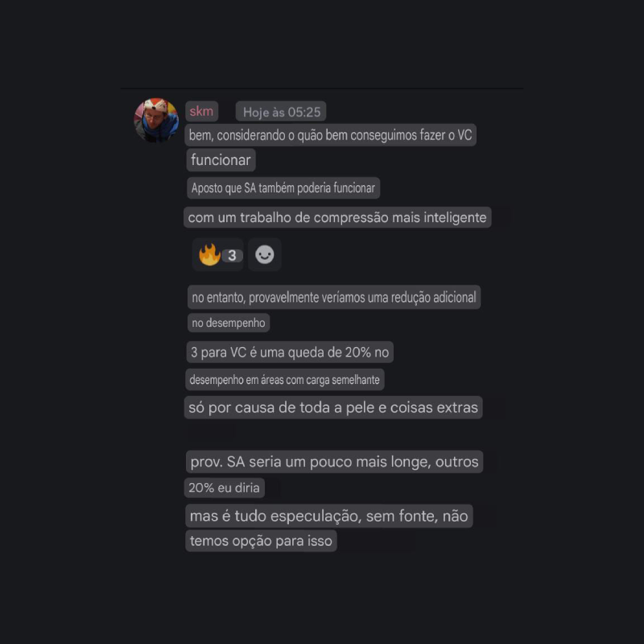Click the 'no desempenho' text line
Screen dimensions: 644x644
coord(229,323)
